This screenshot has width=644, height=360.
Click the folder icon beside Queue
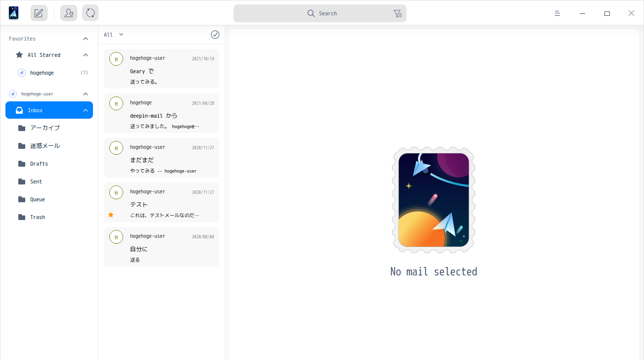click(22, 199)
